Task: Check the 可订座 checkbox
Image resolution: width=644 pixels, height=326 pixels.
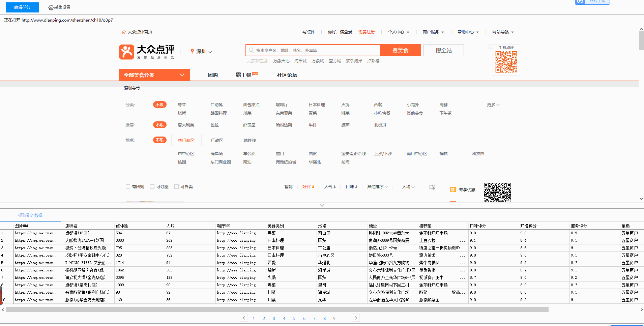Action: click(x=152, y=187)
